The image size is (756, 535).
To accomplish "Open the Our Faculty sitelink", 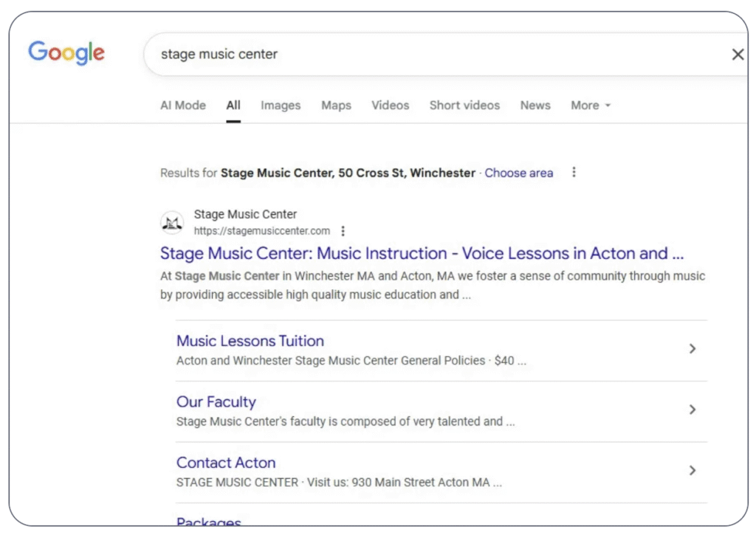I will tap(216, 401).
